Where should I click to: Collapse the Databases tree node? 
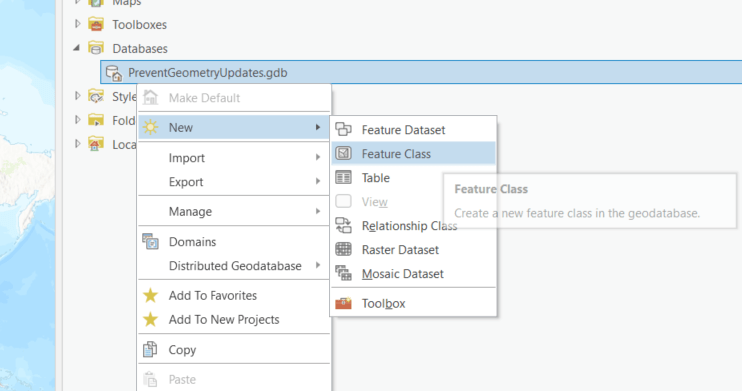pyautogui.click(x=77, y=48)
